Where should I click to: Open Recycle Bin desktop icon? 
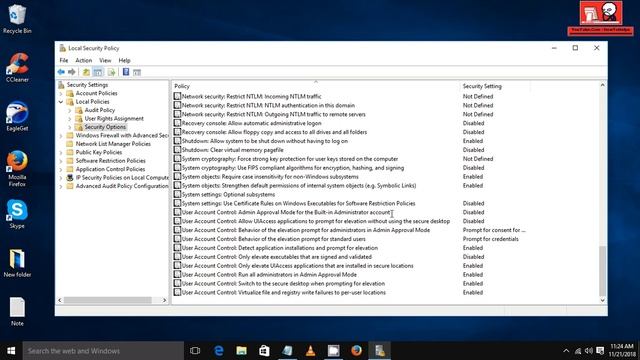[x=17, y=19]
